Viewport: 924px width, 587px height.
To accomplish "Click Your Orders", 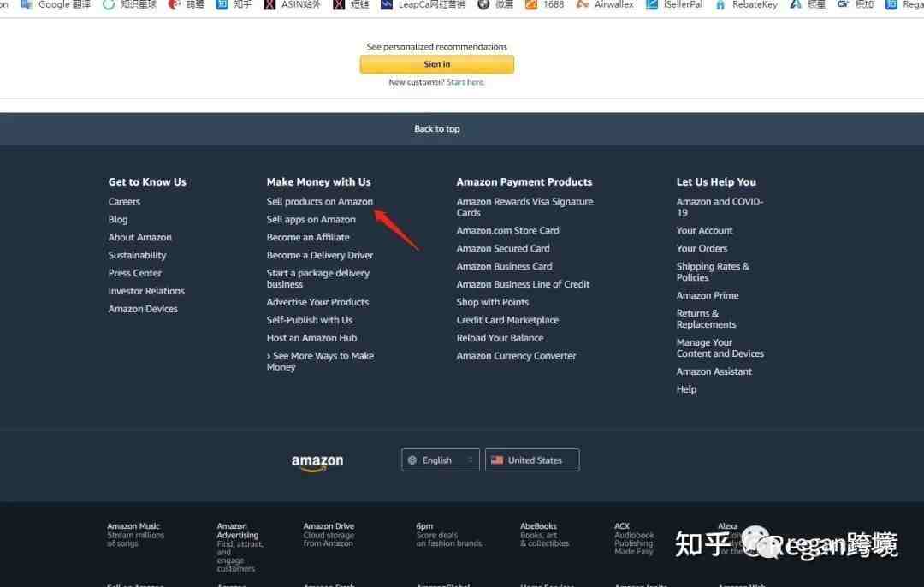I will 702,249.
